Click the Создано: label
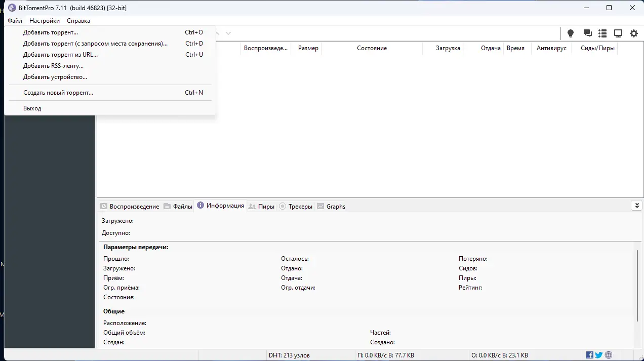This screenshot has height=361, width=644. 382,342
